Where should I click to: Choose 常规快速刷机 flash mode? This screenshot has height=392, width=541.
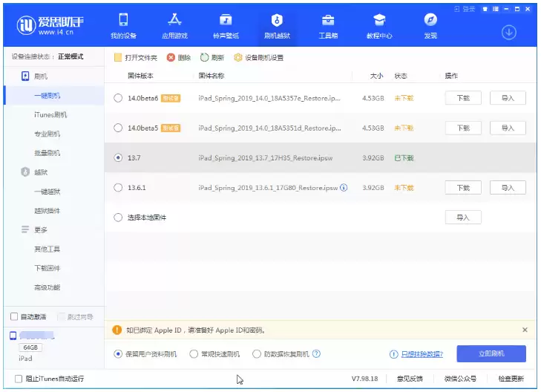194,354
